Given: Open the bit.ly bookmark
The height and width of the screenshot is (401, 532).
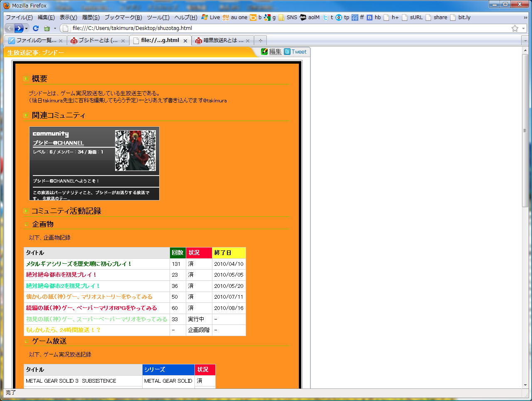Looking at the screenshot, I should [x=461, y=17].
